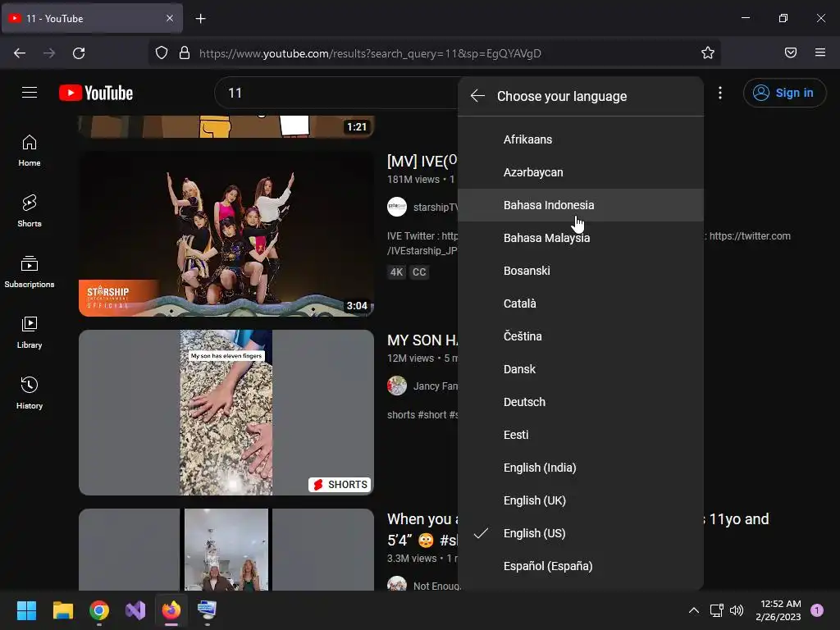Open the clock showing 12:52 AM
The width and height of the screenshot is (840, 630).
[778, 610]
